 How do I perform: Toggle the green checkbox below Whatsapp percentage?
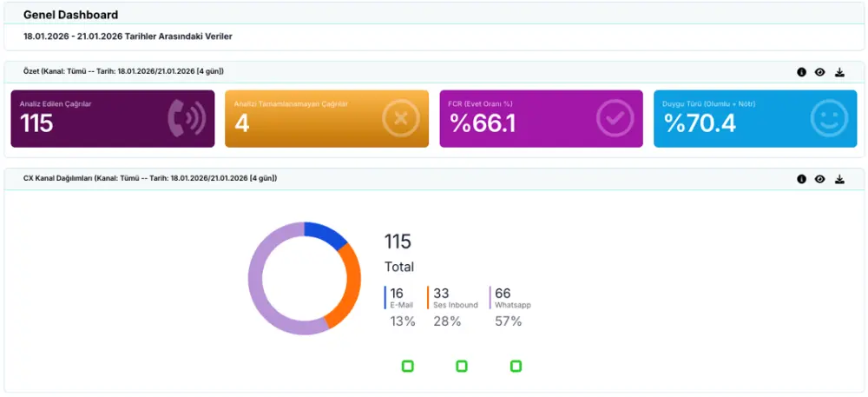pyautogui.click(x=516, y=367)
